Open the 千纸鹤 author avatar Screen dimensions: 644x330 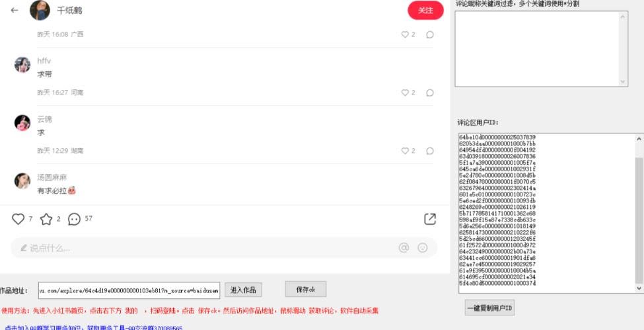(x=40, y=11)
